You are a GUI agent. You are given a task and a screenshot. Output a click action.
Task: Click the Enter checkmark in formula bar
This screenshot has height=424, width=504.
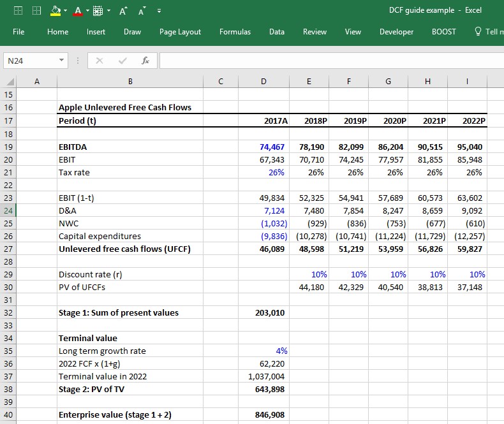coord(122,61)
